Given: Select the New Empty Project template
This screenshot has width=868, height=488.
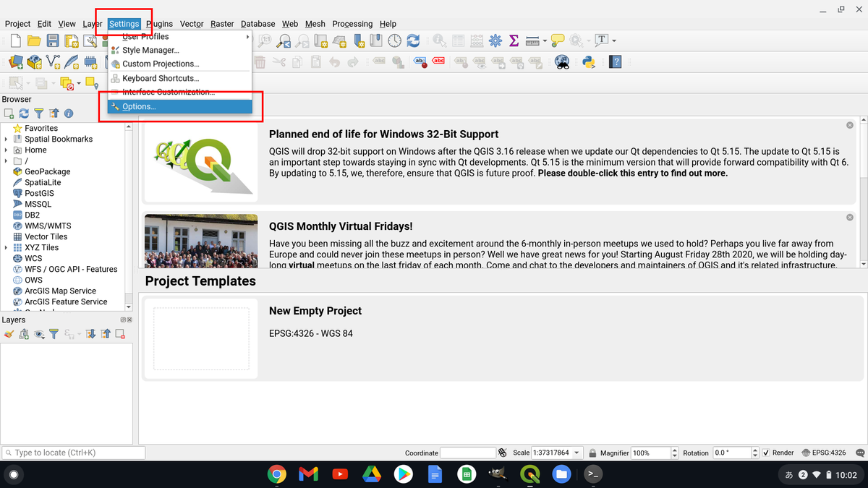Looking at the screenshot, I should [x=503, y=338].
